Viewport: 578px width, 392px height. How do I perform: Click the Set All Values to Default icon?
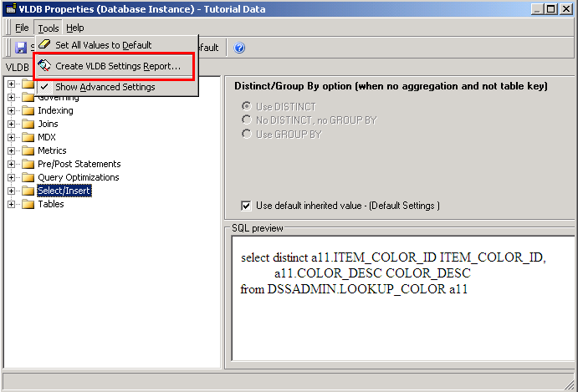pos(45,44)
